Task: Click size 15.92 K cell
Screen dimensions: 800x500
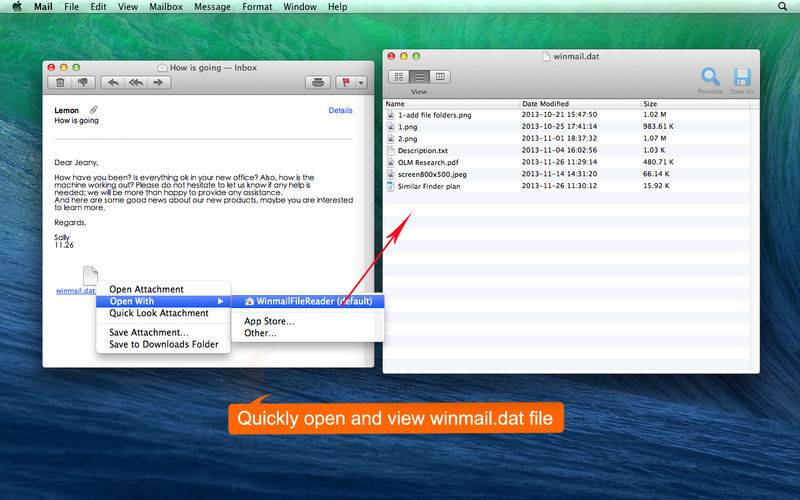Action: coord(656,186)
